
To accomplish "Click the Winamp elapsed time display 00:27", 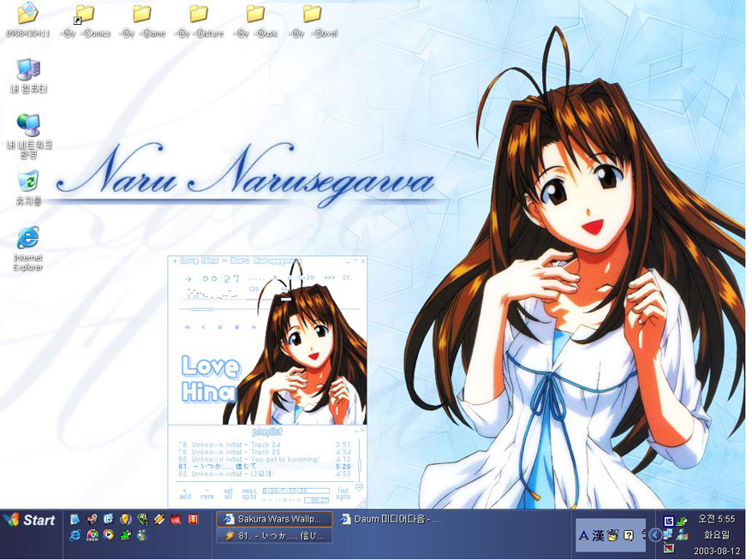I will (x=221, y=278).
